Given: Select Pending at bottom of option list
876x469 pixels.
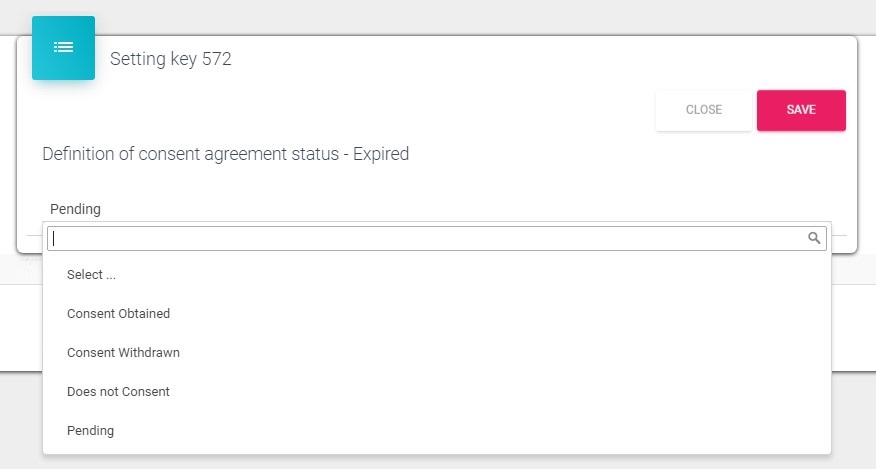Looking at the screenshot, I should point(90,430).
